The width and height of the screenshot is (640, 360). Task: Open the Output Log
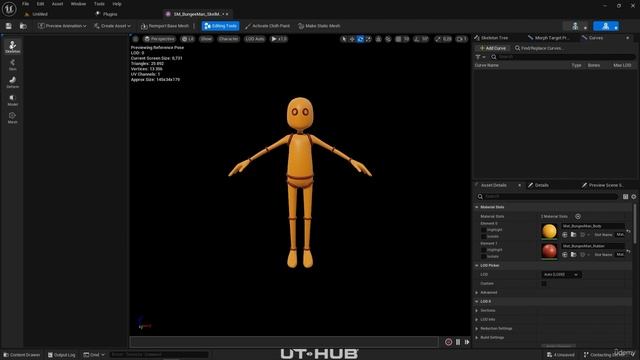tap(62, 355)
